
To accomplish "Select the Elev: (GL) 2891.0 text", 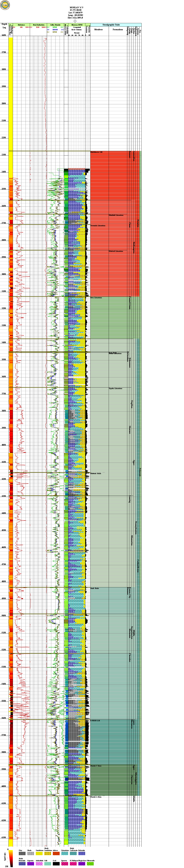I will pyautogui.click(x=75, y=18).
